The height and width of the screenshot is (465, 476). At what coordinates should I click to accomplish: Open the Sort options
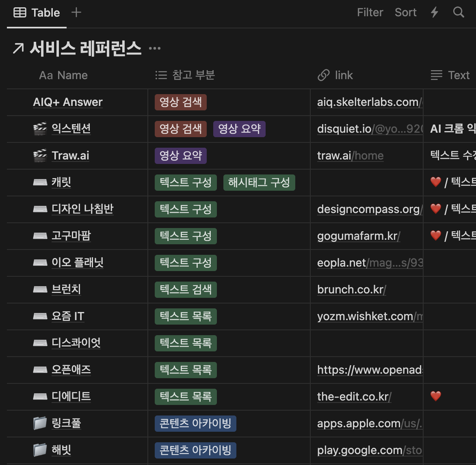point(406,13)
